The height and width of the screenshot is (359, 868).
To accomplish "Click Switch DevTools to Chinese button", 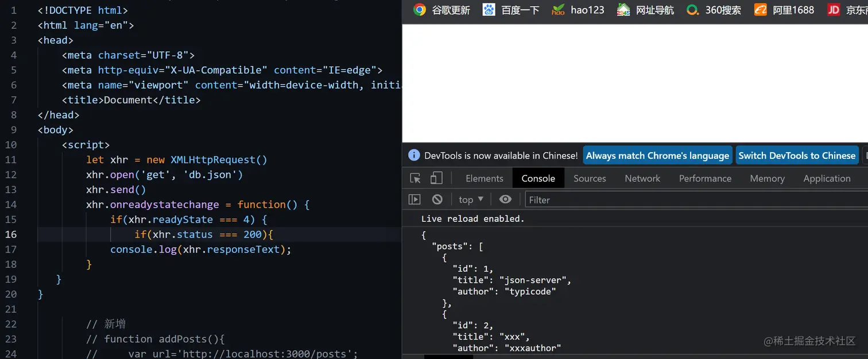I will click(x=797, y=155).
